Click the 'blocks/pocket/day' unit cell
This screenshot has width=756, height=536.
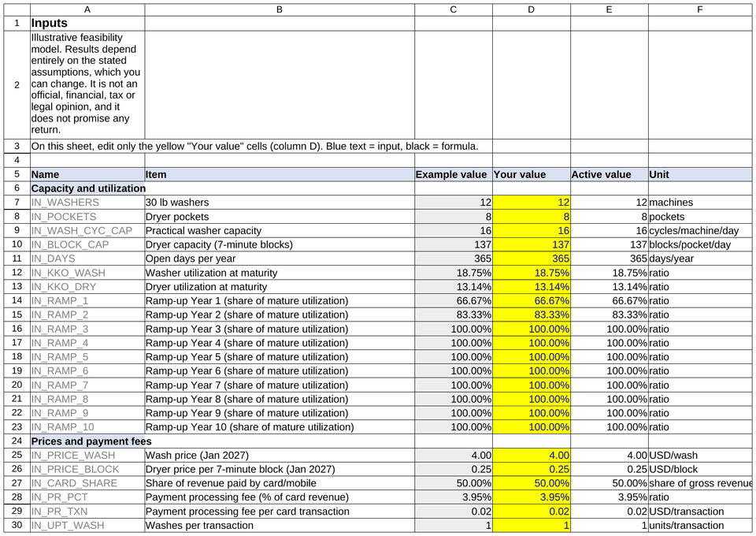pyautogui.click(x=699, y=244)
